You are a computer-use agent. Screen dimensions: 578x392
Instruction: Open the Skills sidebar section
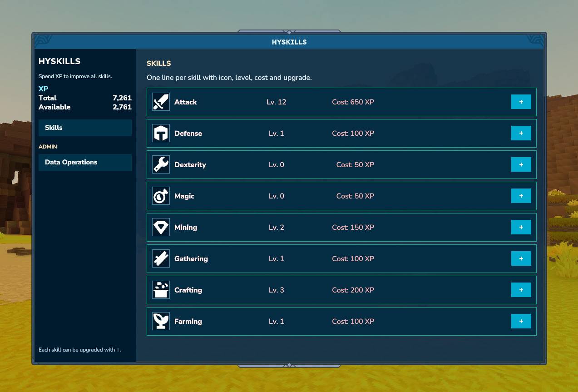[x=85, y=128]
